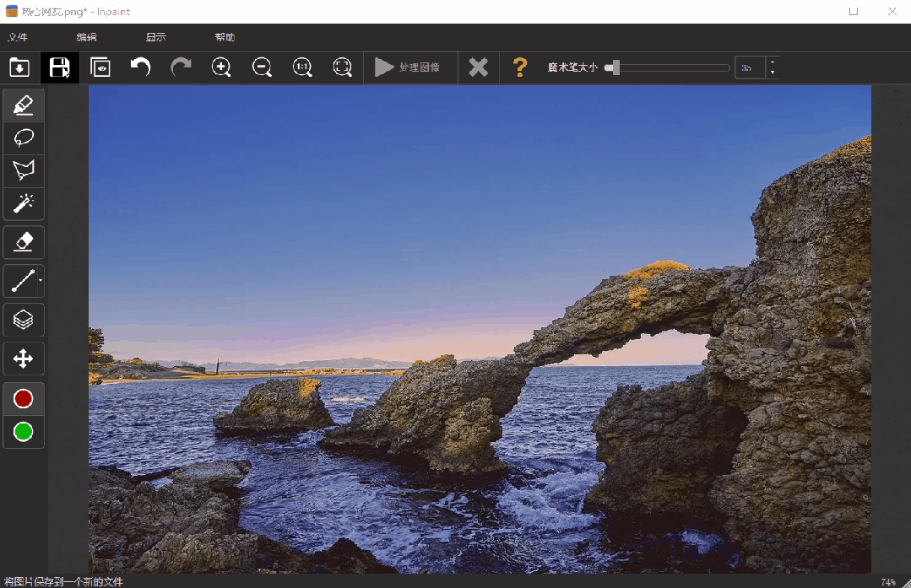The height and width of the screenshot is (588, 911).
Task: Open the 显示 menu
Action: pyautogui.click(x=155, y=37)
